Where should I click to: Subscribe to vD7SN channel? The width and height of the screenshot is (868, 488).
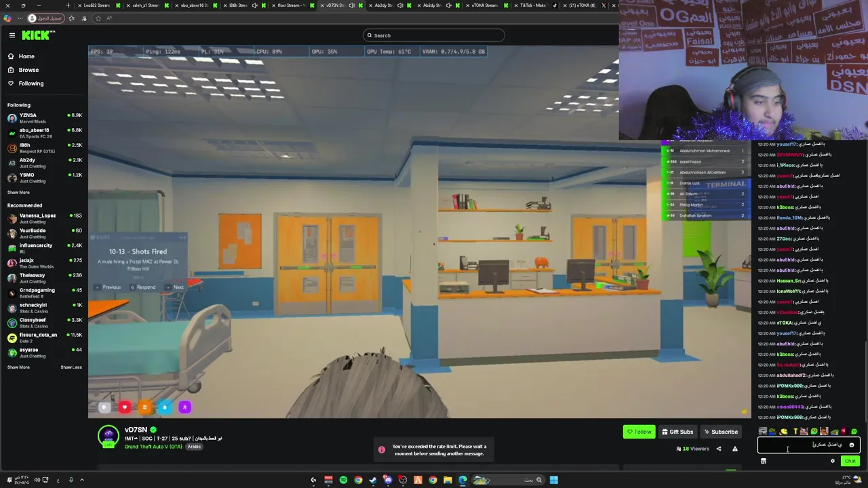point(721,432)
